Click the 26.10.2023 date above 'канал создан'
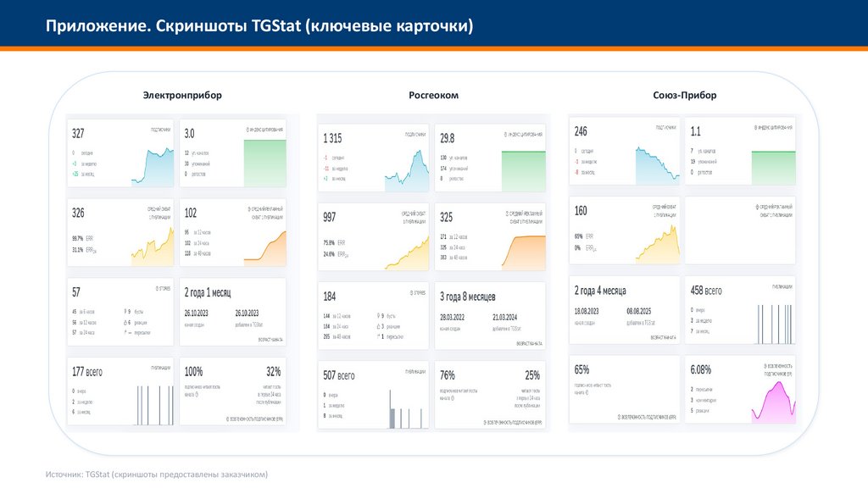 coord(196,313)
